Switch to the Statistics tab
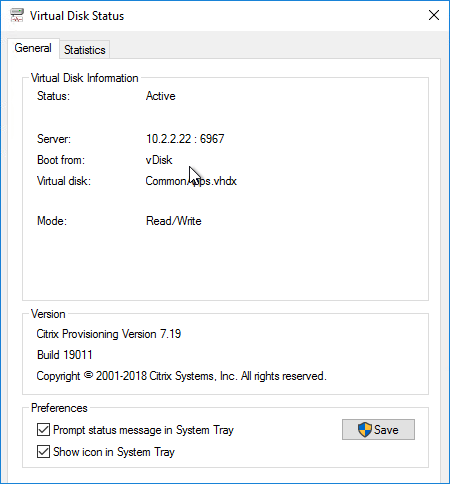Image resolution: width=450 pixels, height=484 pixels. [85, 50]
